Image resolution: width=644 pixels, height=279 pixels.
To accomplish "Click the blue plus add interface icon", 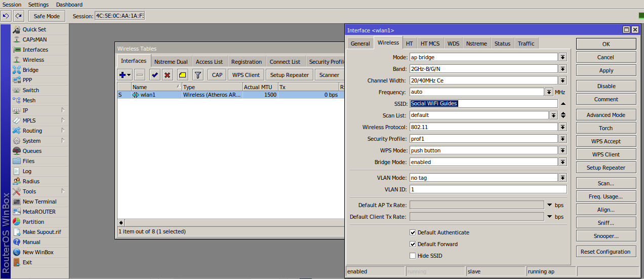I will pos(123,75).
